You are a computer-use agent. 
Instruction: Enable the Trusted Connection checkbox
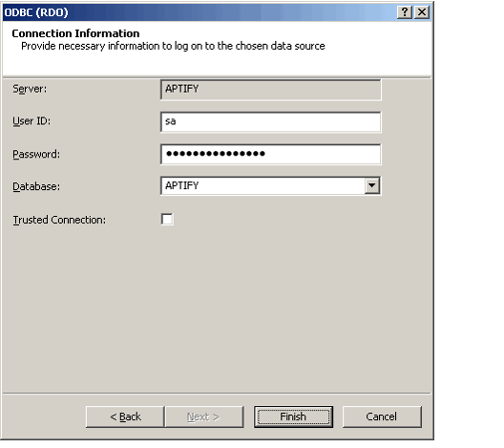[167, 220]
